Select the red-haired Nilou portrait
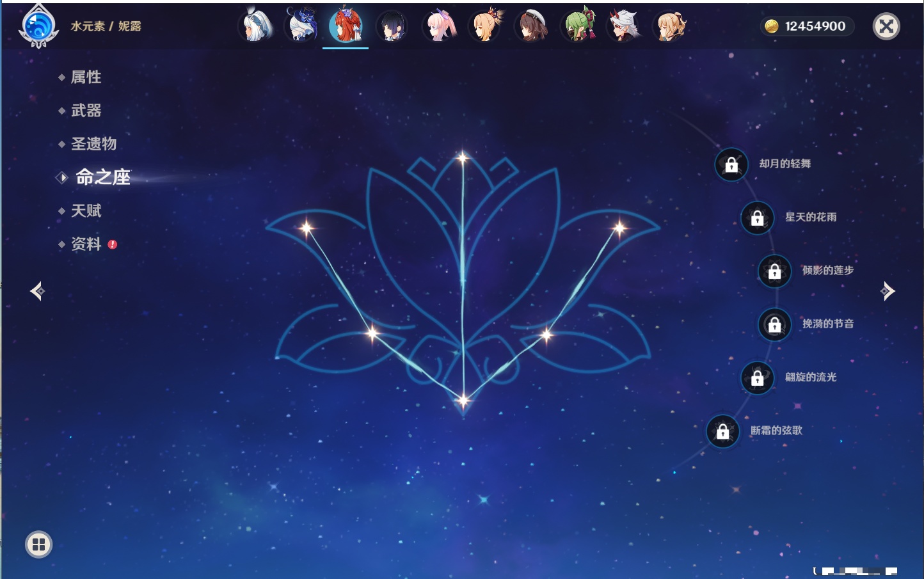Screen dimensions: 924x579 pos(346,26)
